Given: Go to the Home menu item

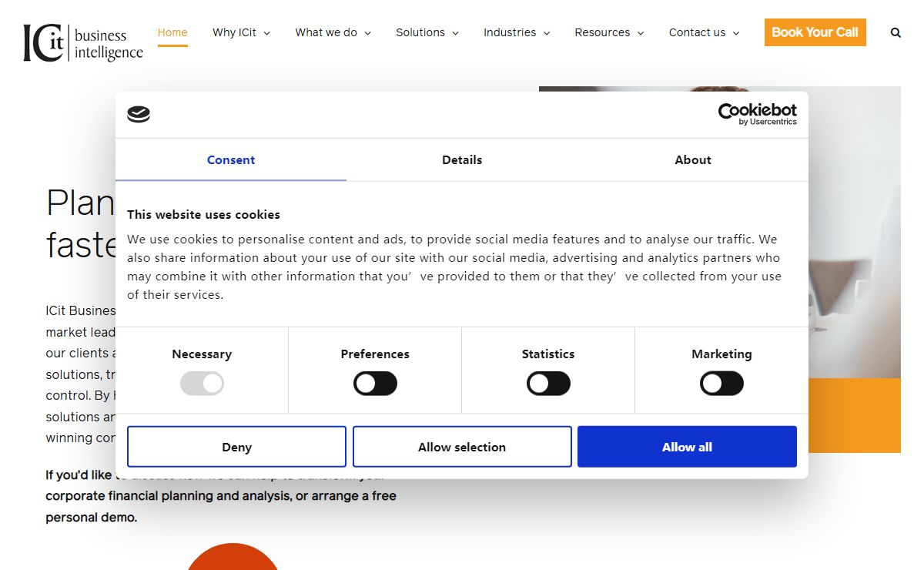Looking at the screenshot, I should coord(172,32).
